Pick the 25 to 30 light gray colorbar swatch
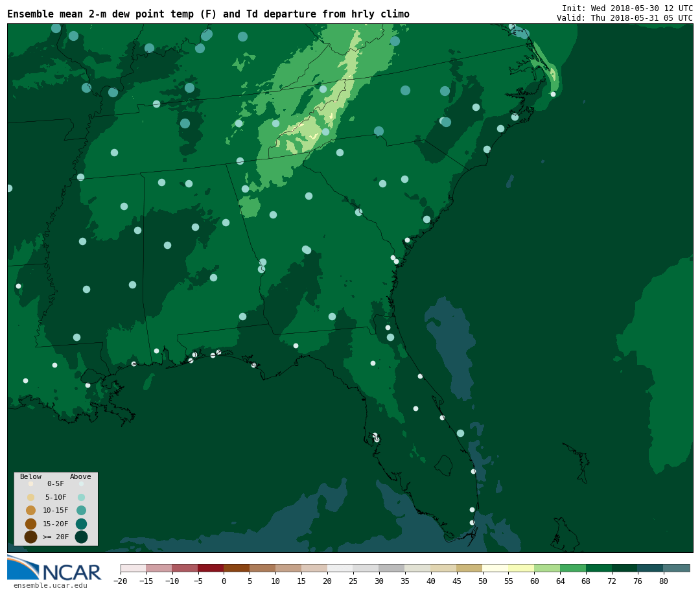 [x=366, y=568]
